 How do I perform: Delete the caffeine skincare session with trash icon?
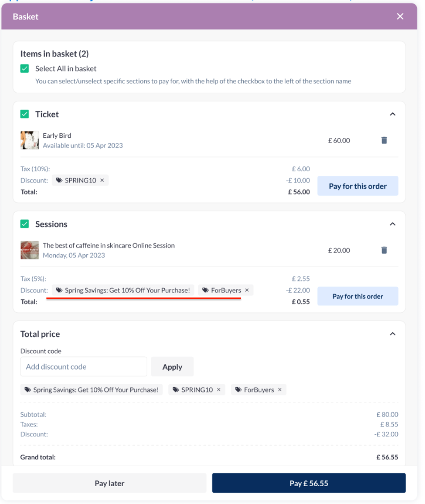tap(384, 250)
